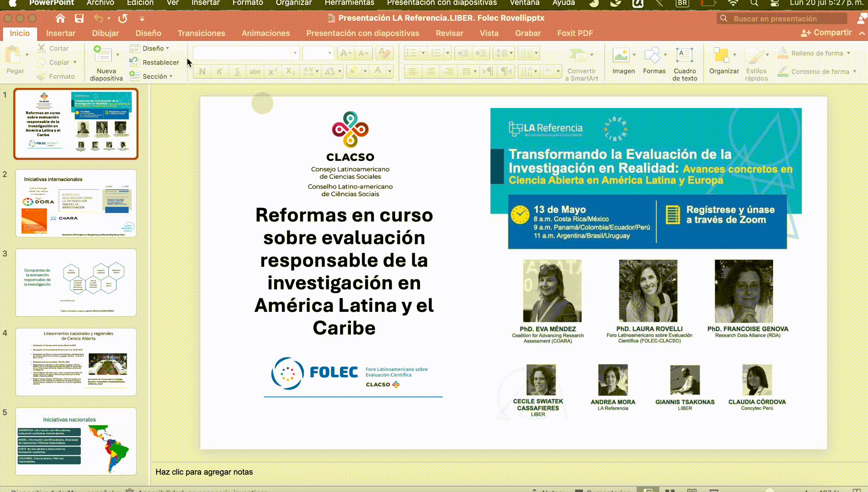This screenshot has height=492, width=868.
Task: Click the Copiar button
Action: pos(54,62)
